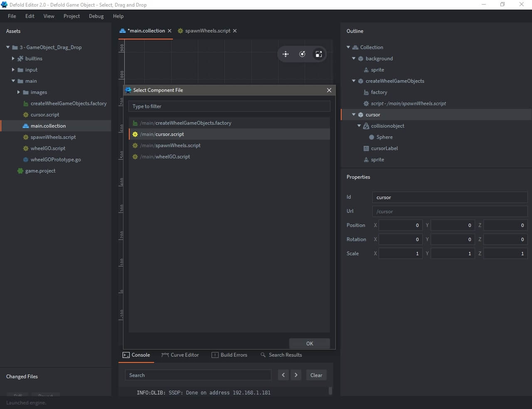Click the script gear icon in Outline
Image resolution: width=532 pixels, height=409 pixels.
tap(366, 103)
